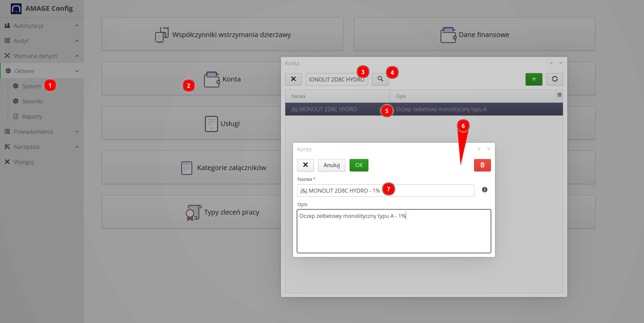Image resolution: width=644 pixels, height=323 pixels.
Task: Clear the search with X button in Konta
Action: pos(293,79)
